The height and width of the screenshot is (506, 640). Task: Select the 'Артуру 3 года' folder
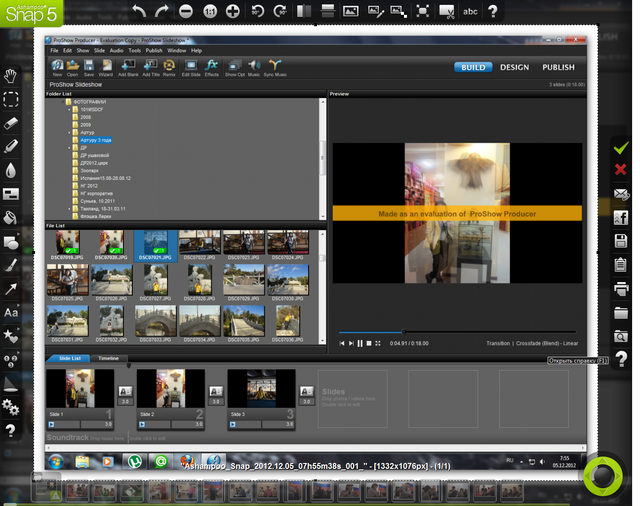click(96, 140)
